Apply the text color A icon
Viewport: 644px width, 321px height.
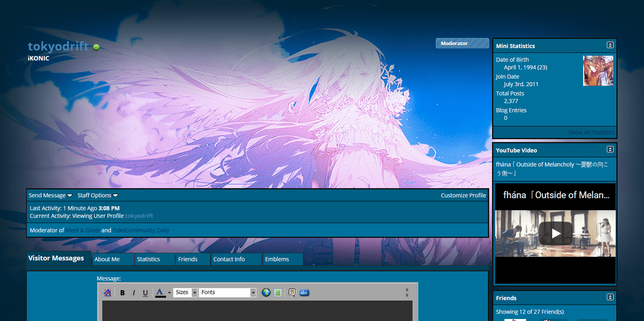(x=160, y=292)
